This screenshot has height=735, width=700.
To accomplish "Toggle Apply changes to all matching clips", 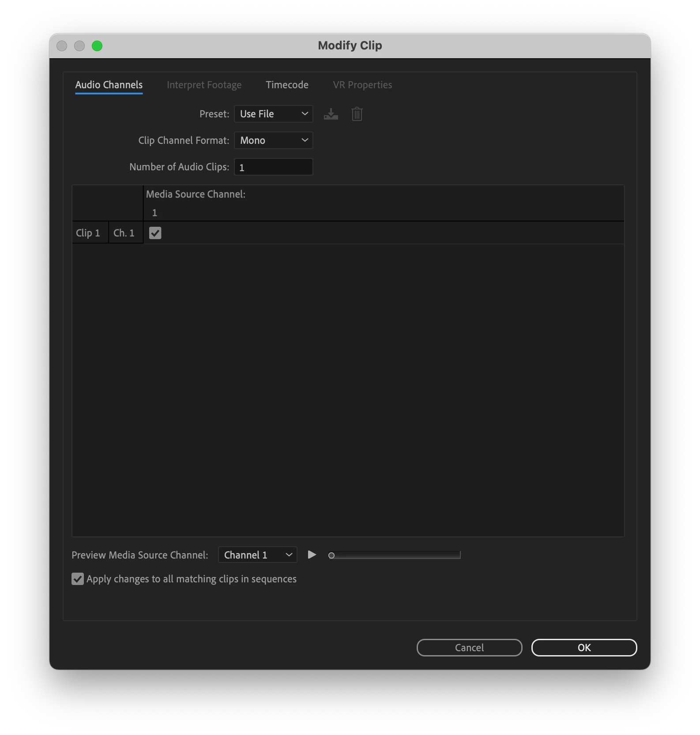I will [x=78, y=579].
